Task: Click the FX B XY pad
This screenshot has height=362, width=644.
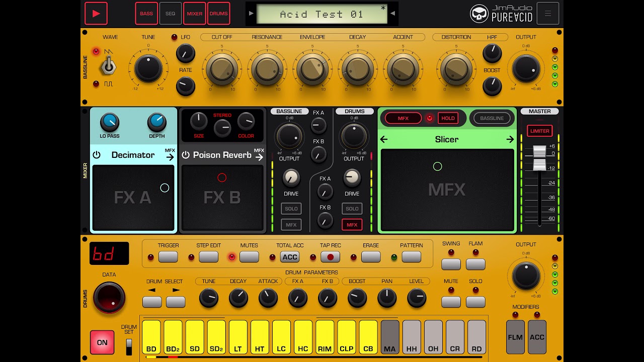Action: tap(222, 198)
